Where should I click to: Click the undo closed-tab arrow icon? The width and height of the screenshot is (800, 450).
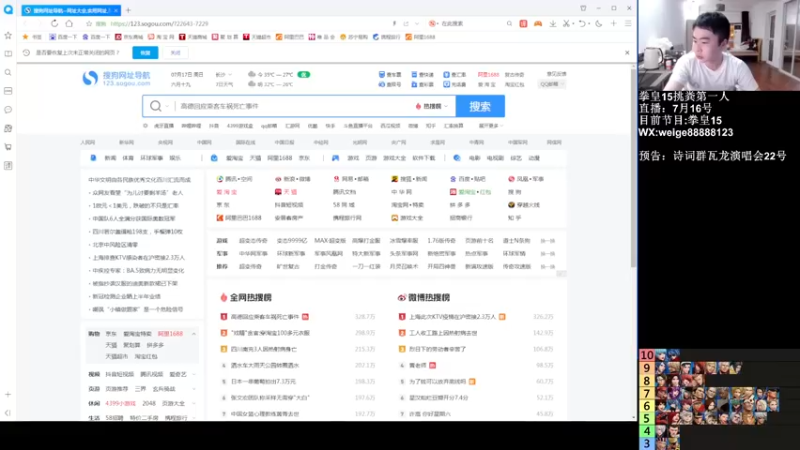(x=582, y=23)
